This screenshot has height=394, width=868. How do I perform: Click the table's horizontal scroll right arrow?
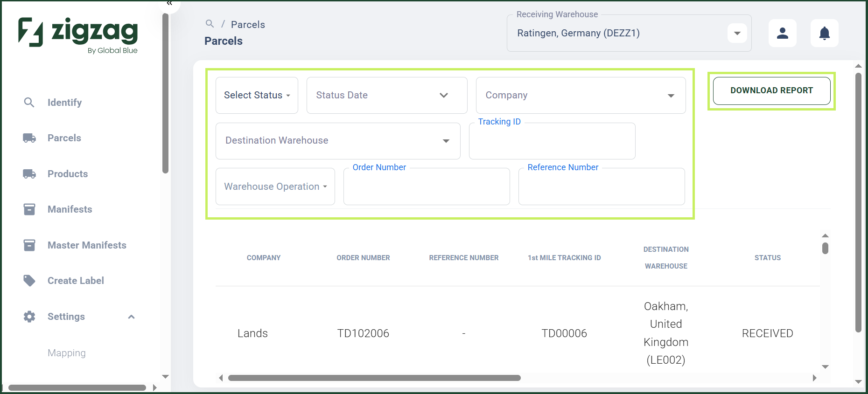coord(815,378)
